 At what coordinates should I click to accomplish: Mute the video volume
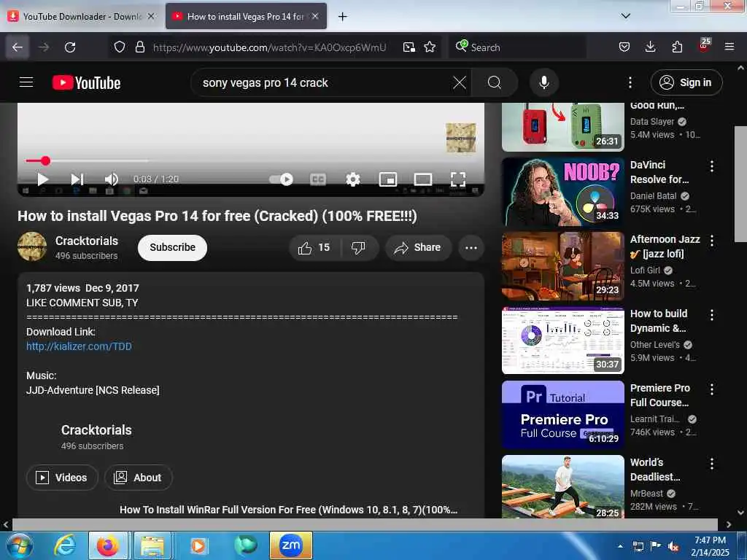[x=112, y=179]
